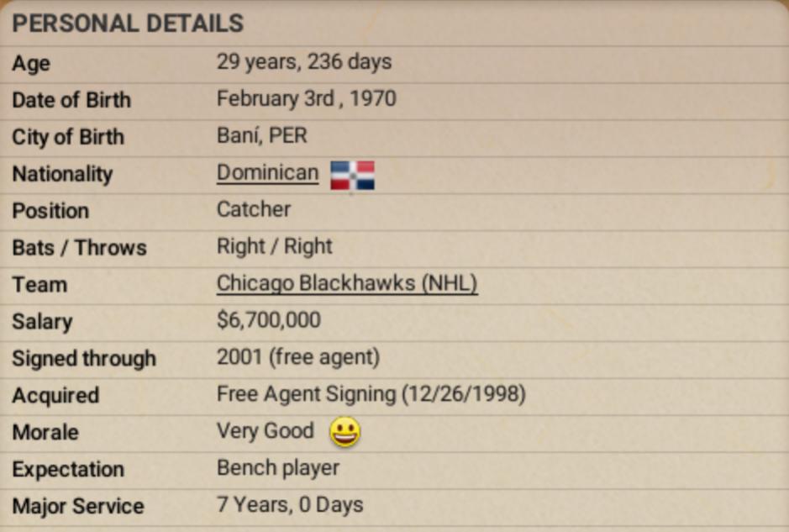Viewport: 789px width, 532px height.
Task: Open the Dominican nationality link
Action: pyautogui.click(x=267, y=173)
